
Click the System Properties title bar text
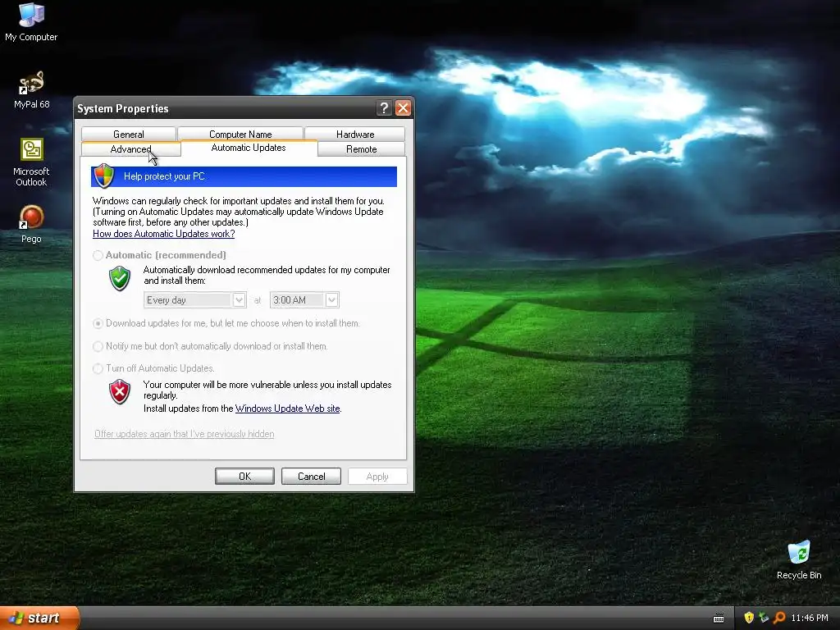click(123, 108)
